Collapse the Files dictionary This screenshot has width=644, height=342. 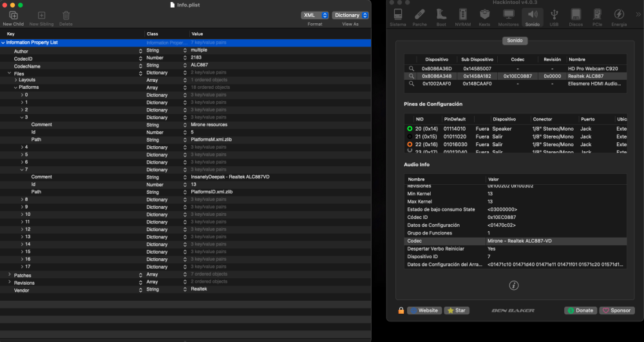[x=10, y=73]
